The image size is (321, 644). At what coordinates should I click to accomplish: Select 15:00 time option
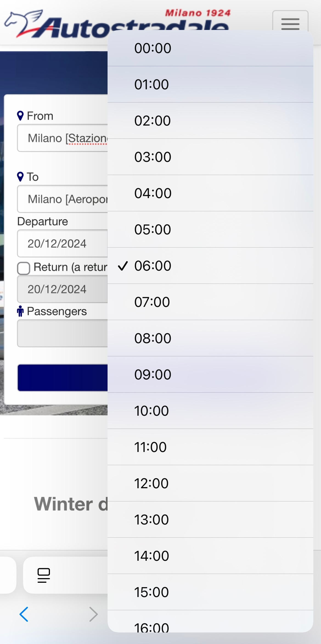click(210, 592)
